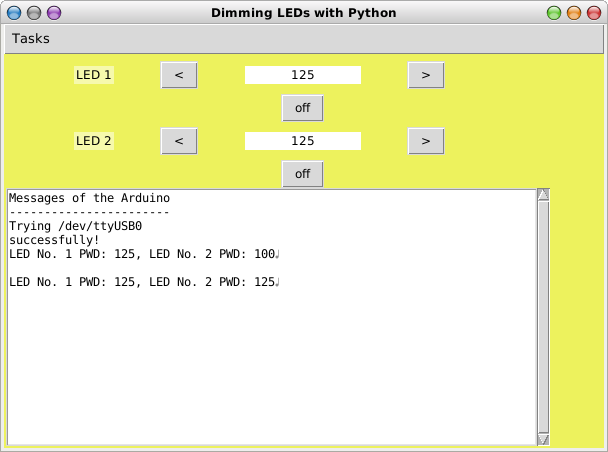Select the LED 2 value field showing 125
The width and height of the screenshot is (608, 452).
click(303, 141)
